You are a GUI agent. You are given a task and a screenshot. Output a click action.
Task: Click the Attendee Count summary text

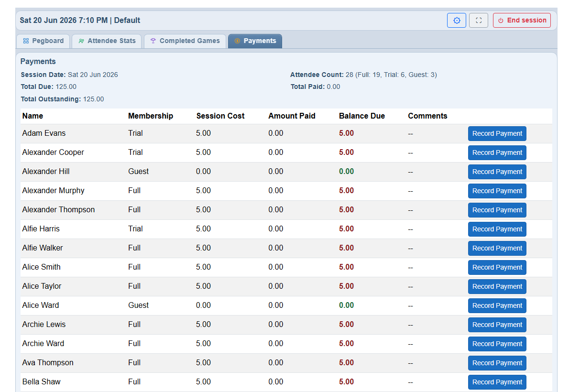[363, 75]
